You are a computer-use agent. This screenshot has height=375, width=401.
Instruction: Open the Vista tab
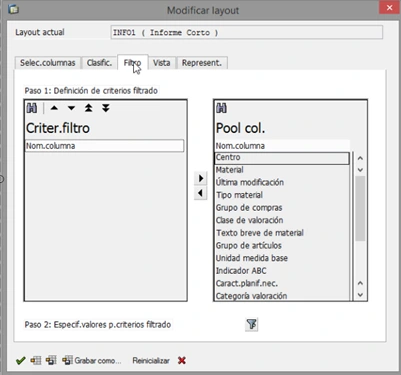(162, 63)
